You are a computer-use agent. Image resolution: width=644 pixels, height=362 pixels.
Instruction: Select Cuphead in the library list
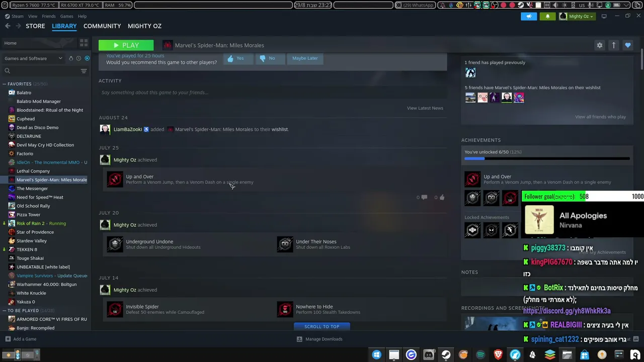[x=26, y=119]
